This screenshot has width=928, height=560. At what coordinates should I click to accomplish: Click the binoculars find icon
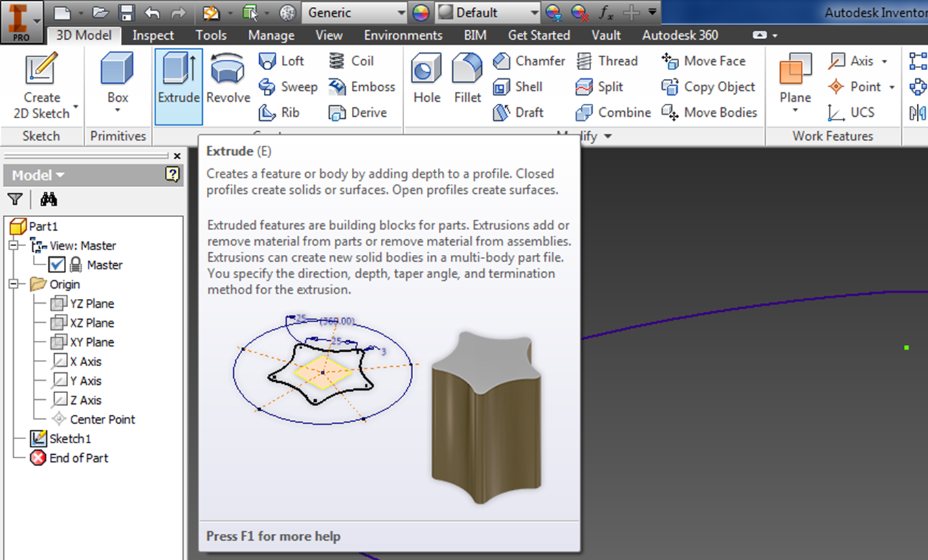point(48,200)
